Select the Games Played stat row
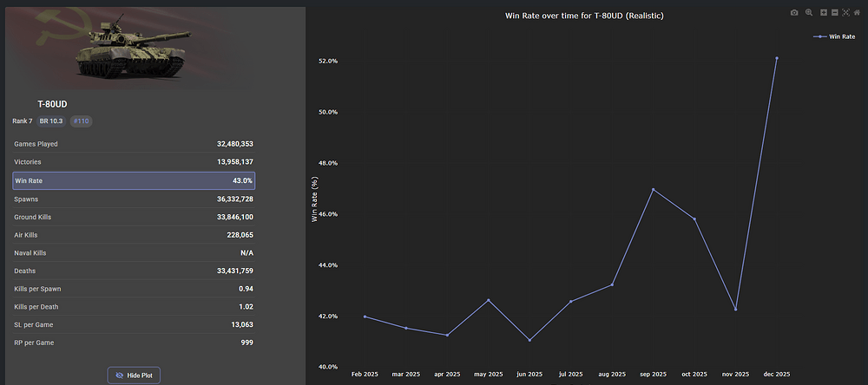This screenshot has height=385, width=868. click(134, 144)
